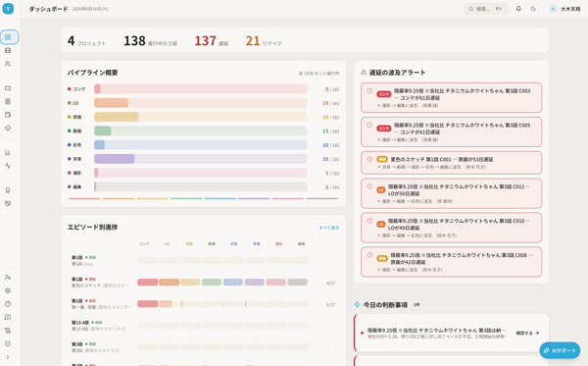Open the scroll document icon in sidebar
Viewport: 588px width, 366px height.
[x=8, y=331]
